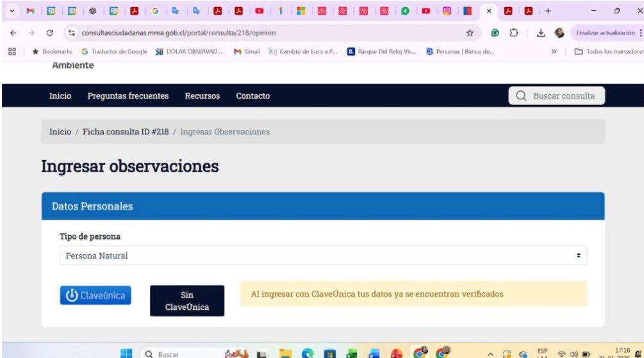Click the ClaveÚnica login button
644x358 pixels.
point(95,295)
